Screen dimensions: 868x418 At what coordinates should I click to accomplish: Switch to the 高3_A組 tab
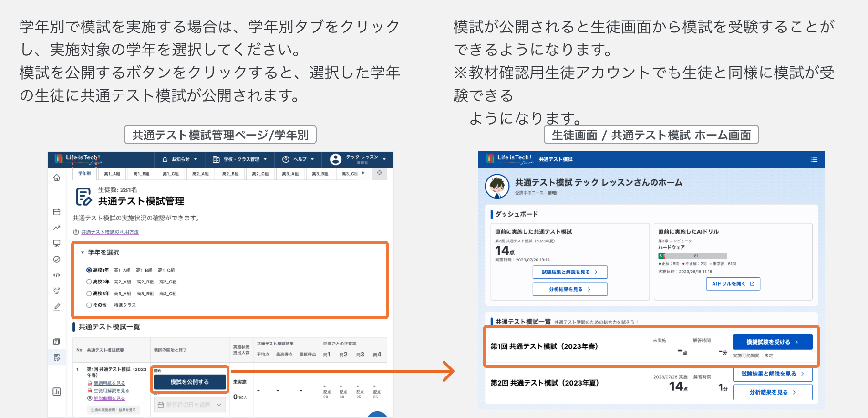click(x=290, y=174)
